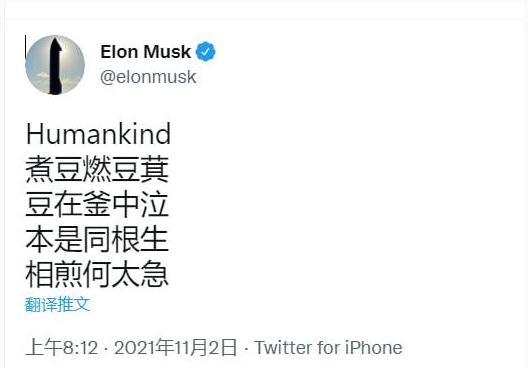Click the dot separator before Twitter for iPhone

click(x=246, y=349)
